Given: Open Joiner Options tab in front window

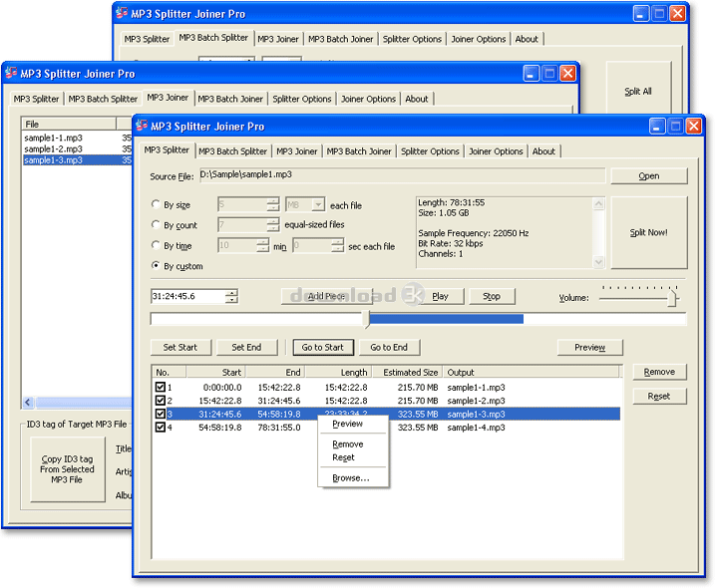Looking at the screenshot, I should tap(496, 151).
